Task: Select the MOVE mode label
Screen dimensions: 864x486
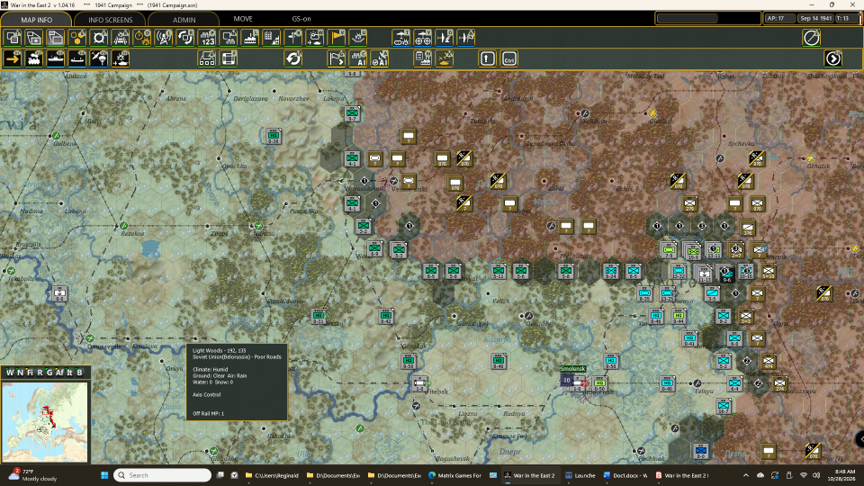Action: point(243,19)
